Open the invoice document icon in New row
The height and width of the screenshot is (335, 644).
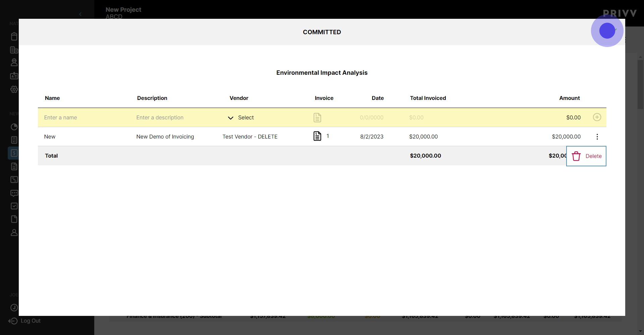point(317,136)
